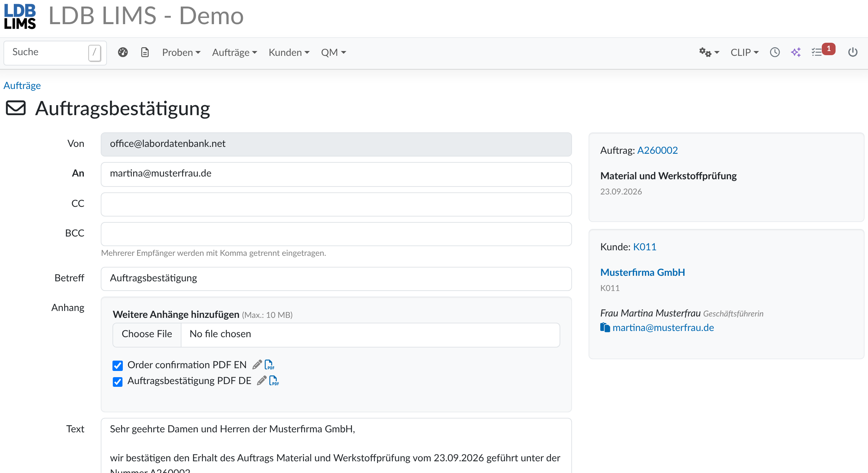Click the purple AI sparkles icon
868x473 pixels.
click(796, 52)
